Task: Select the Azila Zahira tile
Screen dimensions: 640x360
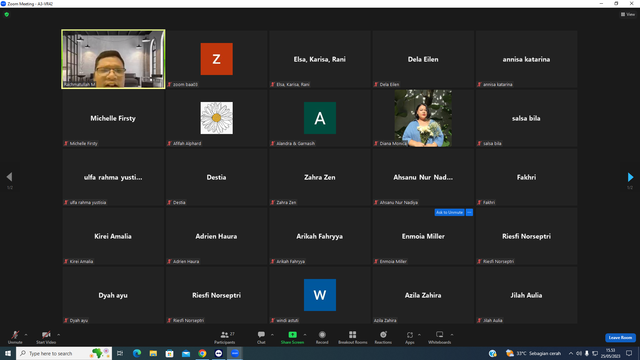Action: point(423,295)
